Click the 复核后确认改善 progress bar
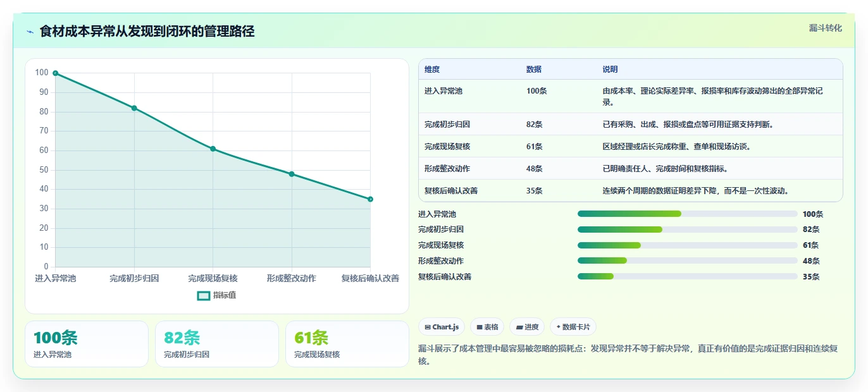 [x=688, y=276]
